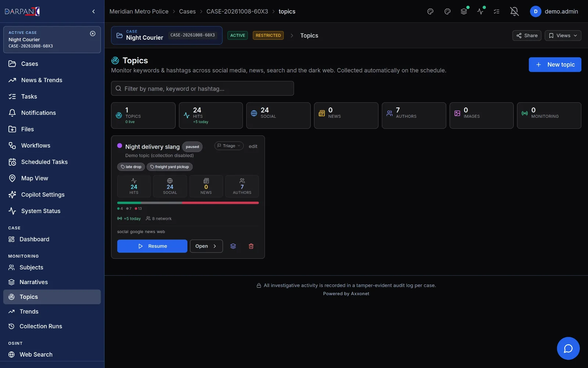Open News & Trends in the sidebar

tap(52, 80)
